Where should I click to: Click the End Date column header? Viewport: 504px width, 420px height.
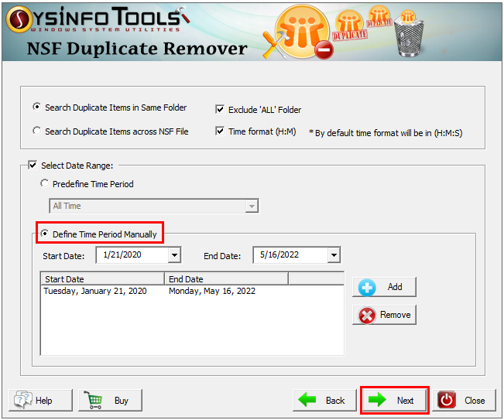tap(226, 278)
